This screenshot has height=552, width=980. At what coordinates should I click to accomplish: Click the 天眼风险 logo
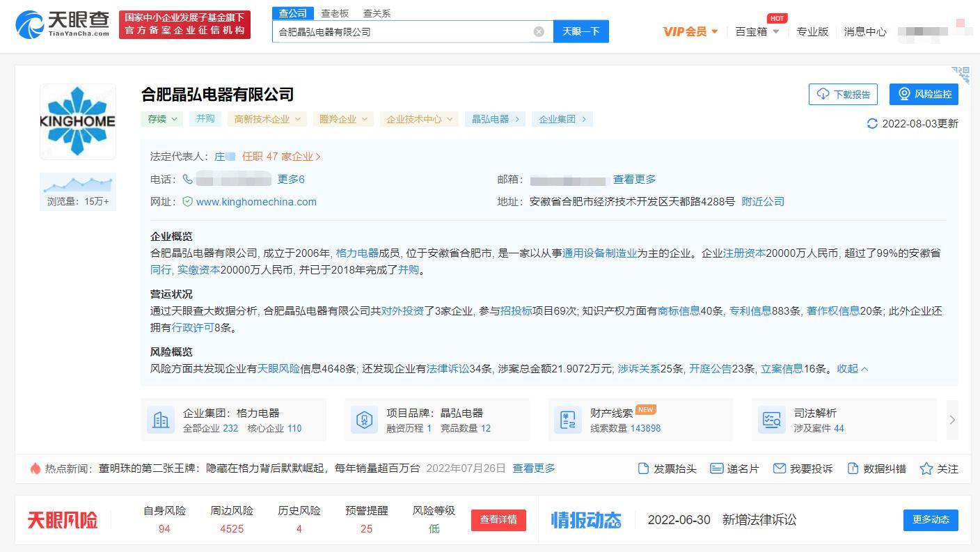pyautogui.click(x=63, y=520)
